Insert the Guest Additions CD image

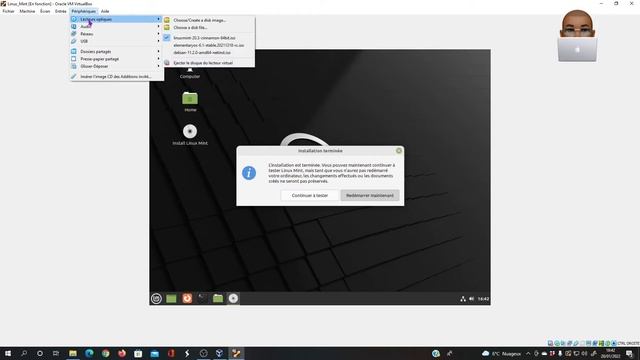click(x=116, y=76)
